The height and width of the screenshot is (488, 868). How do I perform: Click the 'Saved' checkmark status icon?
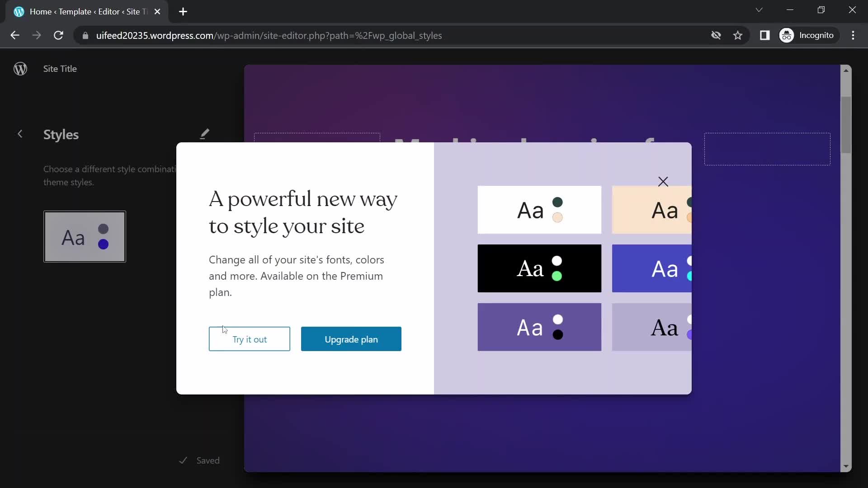pos(183,460)
